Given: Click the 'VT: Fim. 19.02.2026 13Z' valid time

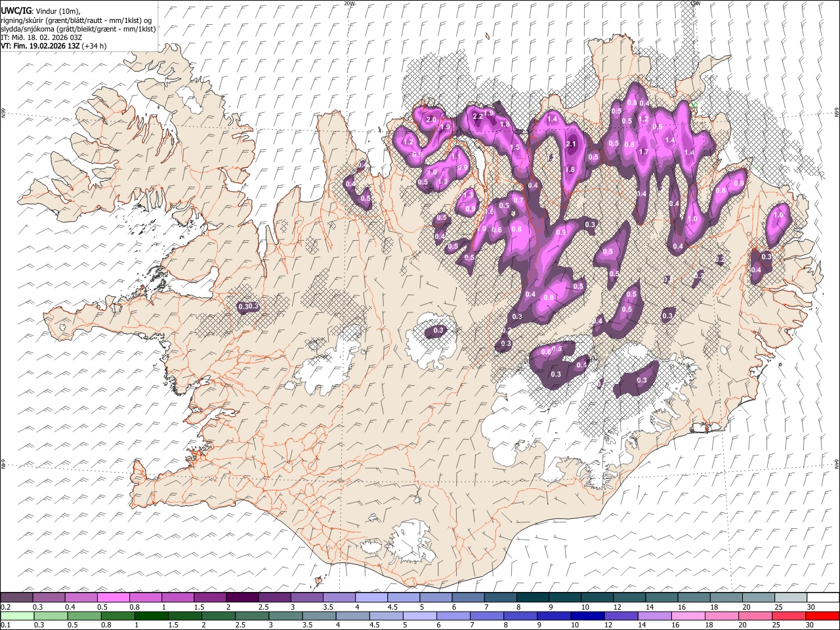Looking at the screenshot, I should click(40, 46).
